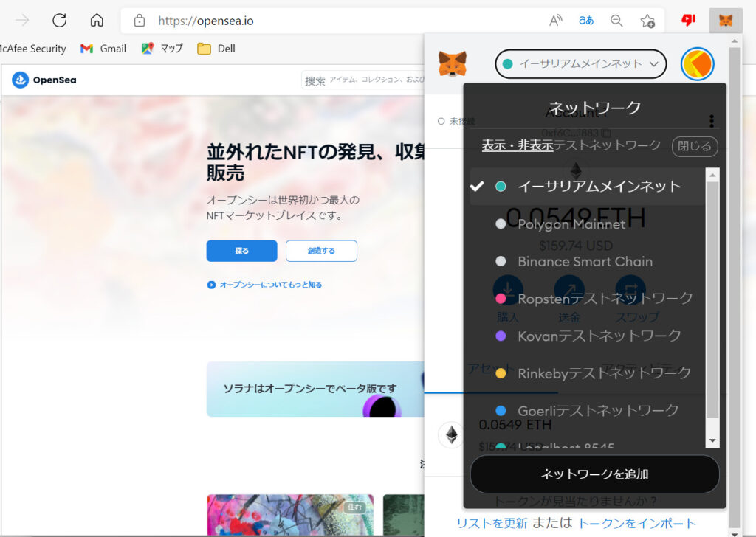
Task: Click the translate page icon
Action: 585,21
